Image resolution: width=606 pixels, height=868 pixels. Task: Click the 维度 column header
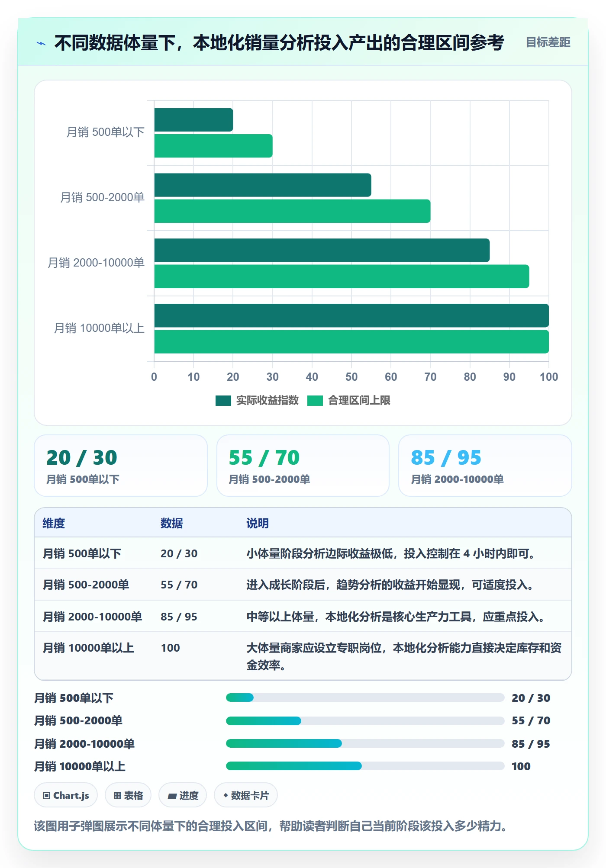(54, 523)
